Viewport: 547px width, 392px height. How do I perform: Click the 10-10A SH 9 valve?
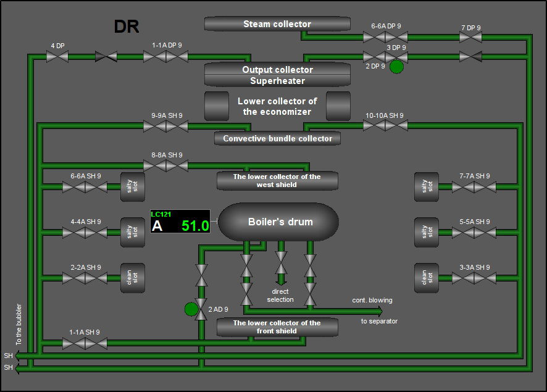coord(385,125)
